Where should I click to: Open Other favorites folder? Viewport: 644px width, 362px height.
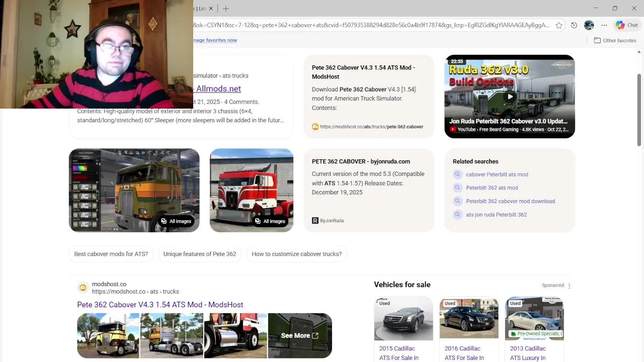point(615,40)
